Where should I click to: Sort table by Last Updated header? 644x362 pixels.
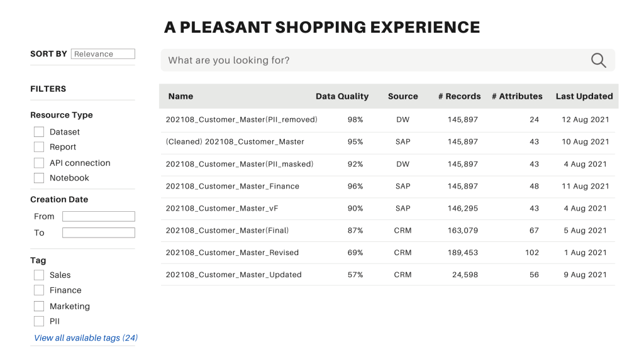coord(584,96)
